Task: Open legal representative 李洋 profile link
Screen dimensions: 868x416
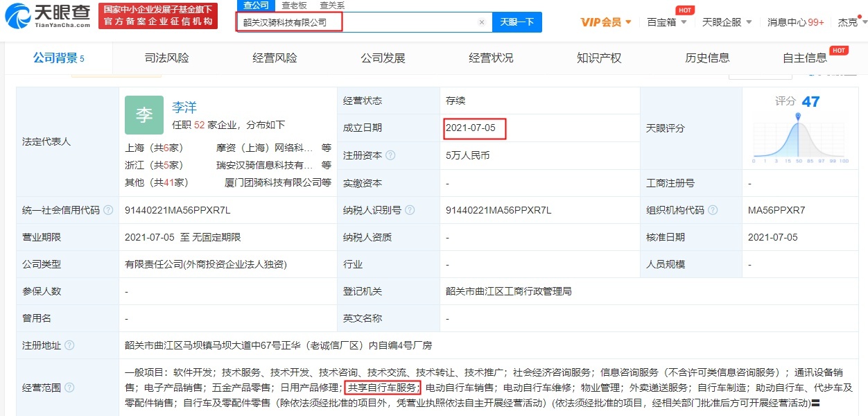Action: pos(184,107)
